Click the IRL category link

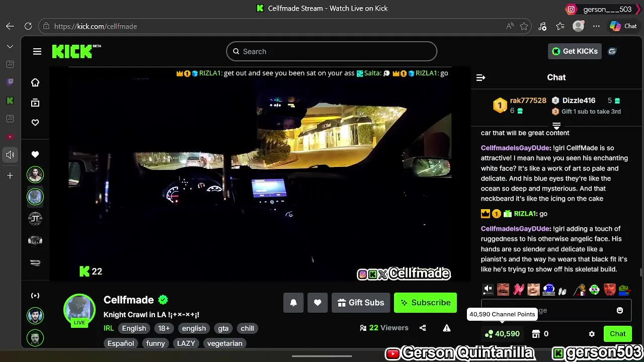coord(109,328)
